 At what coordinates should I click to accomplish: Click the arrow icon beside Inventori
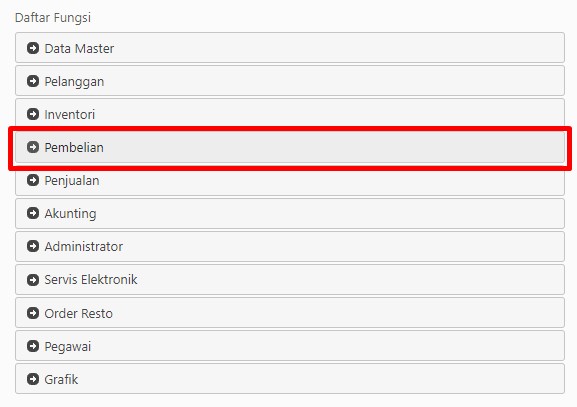tap(33, 114)
